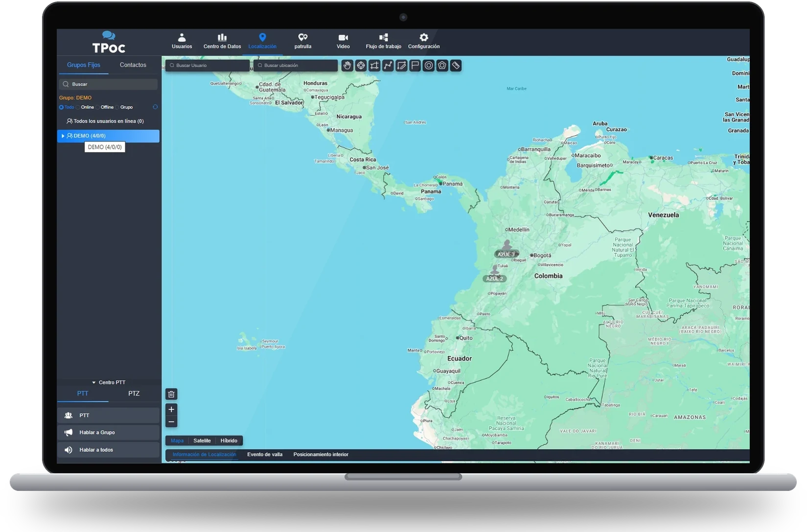This screenshot has height=532, width=807.
Task: Open the Video section
Action: pyautogui.click(x=343, y=41)
